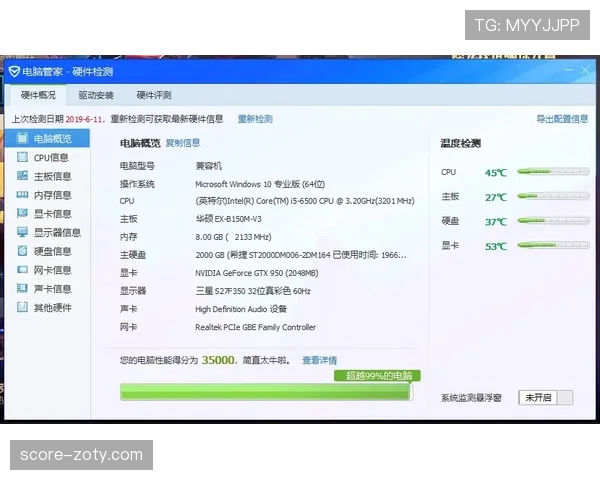
Task: Click the High Definition Audio 设备 value
Action: point(241,309)
